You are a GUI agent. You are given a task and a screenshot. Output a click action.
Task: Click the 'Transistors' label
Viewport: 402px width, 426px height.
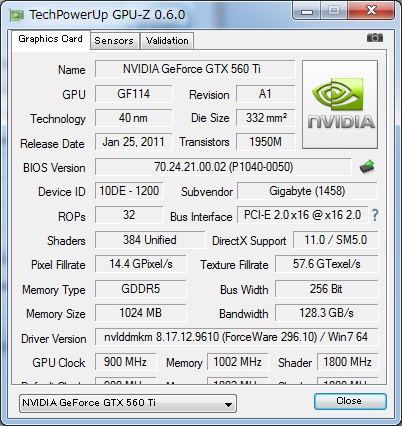tap(204, 142)
